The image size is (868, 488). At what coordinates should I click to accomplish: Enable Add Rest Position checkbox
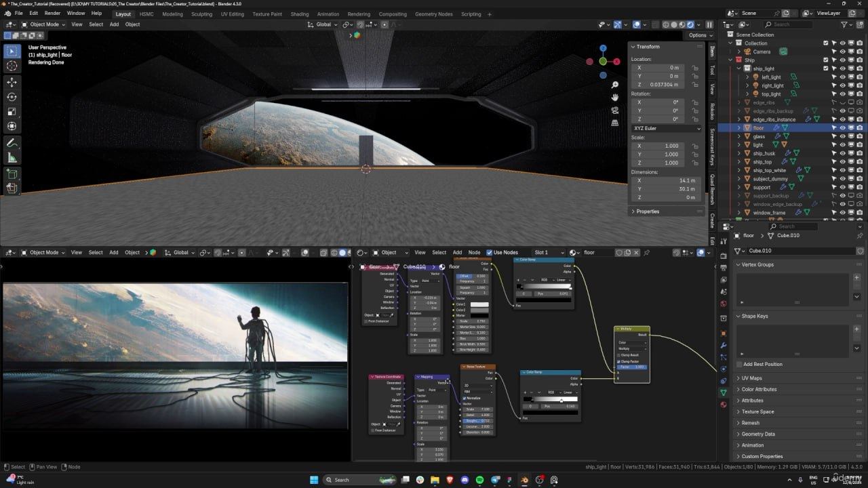coord(740,364)
